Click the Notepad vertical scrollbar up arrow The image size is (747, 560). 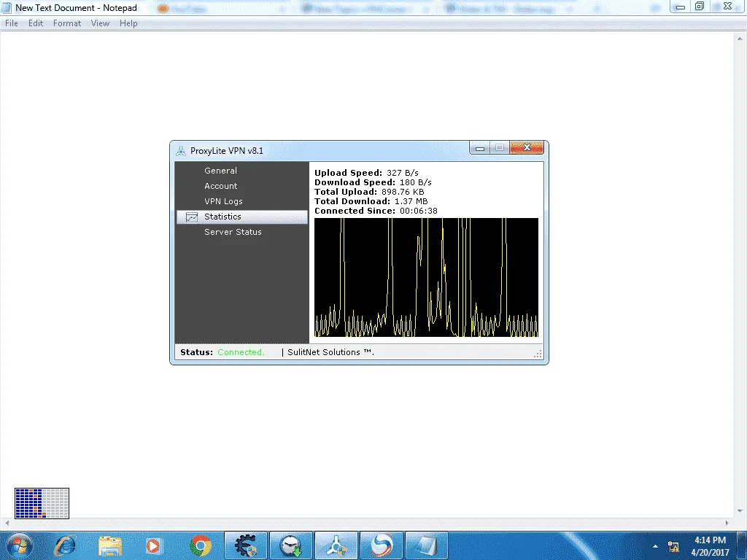[740, 39]
